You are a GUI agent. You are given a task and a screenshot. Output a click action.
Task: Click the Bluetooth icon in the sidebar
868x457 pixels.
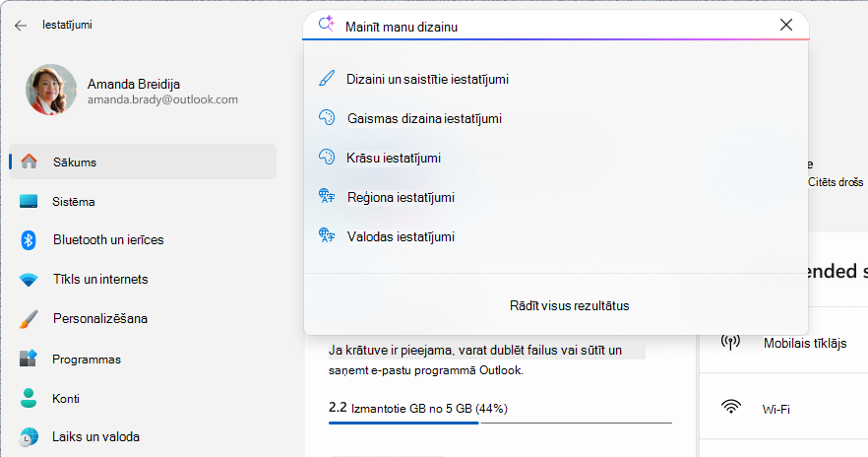(29, 240)
